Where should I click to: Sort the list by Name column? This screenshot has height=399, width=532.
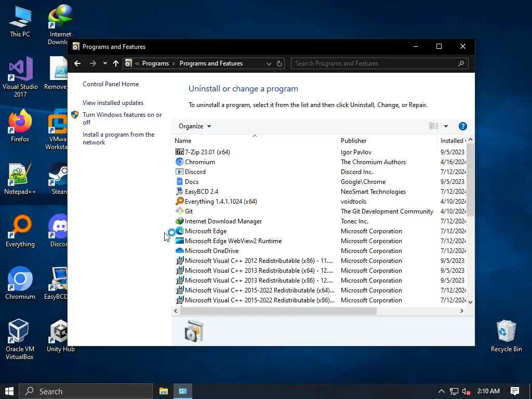click(255, 140)
